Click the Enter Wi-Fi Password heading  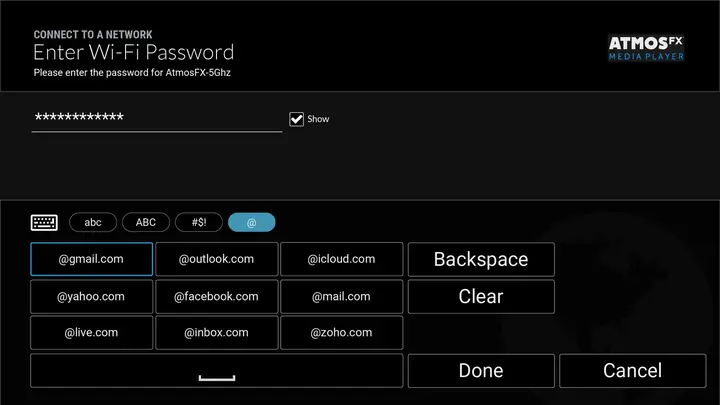click(x=134, y=52)
